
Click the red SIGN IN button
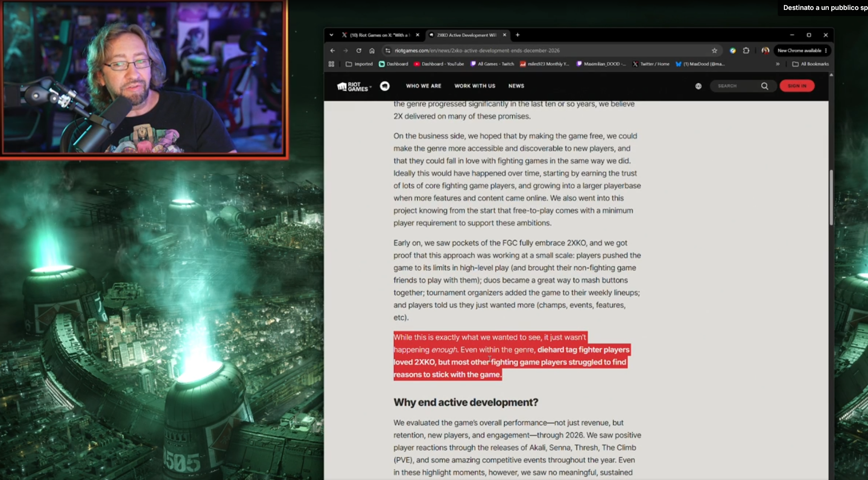click(x=797, y=86)
